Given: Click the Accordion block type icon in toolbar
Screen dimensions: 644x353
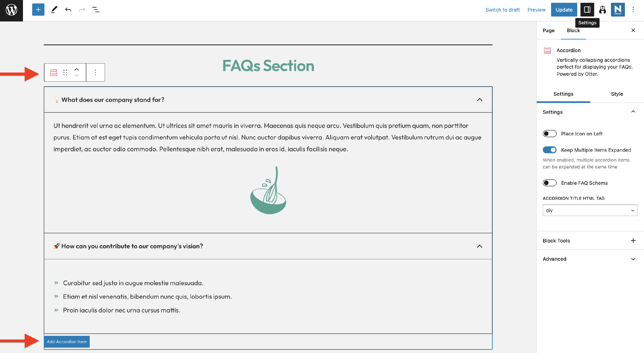Looking at the screenshot, I should (53, 73).
